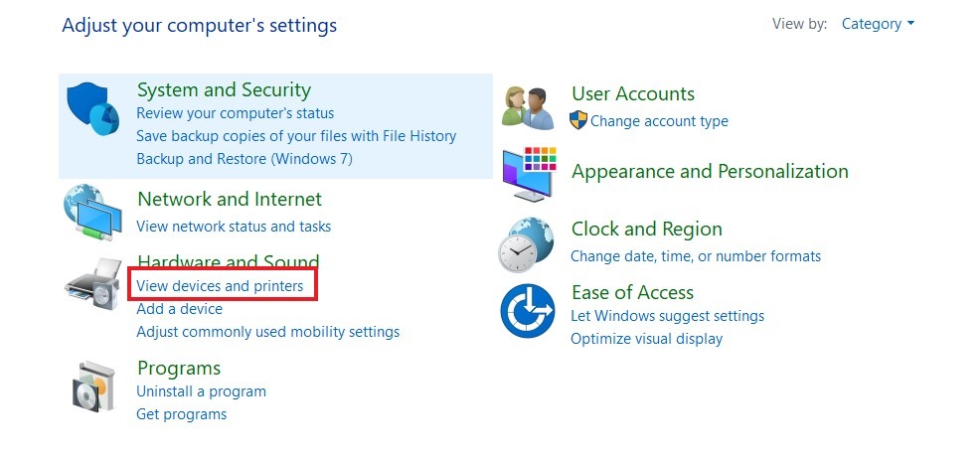Select Uninstall a program

[201, 391]
